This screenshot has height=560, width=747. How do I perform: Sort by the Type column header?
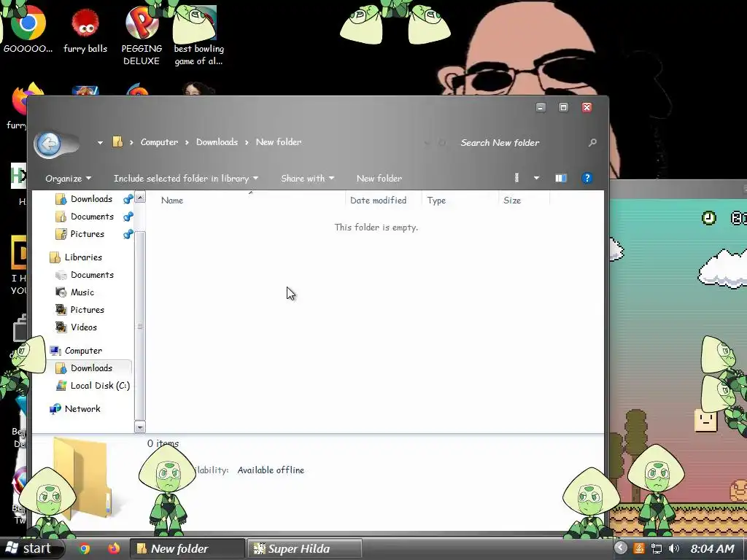point(436,201)
